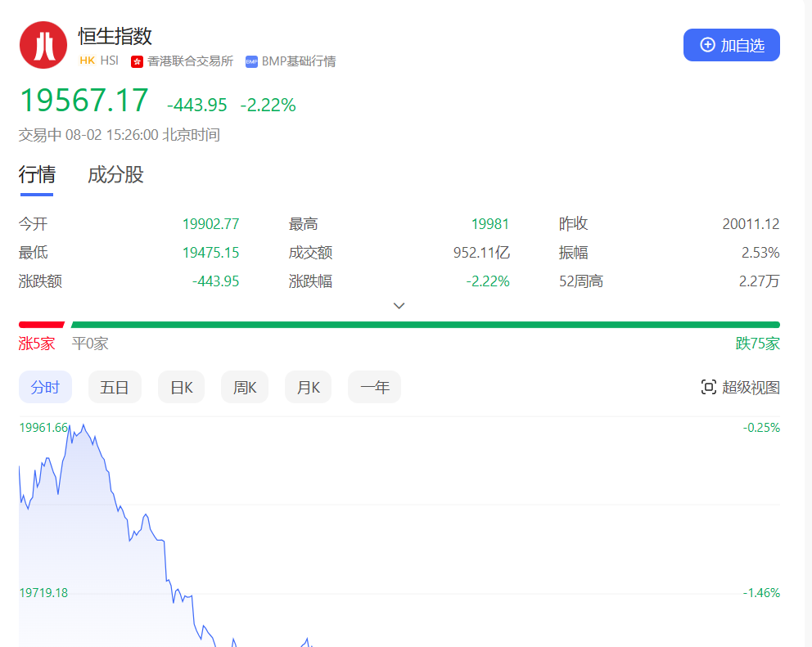The height and width of the screenshot is (647, 812).
Task: Open the 成分股 tab
Action: click(x=115, y=175)
